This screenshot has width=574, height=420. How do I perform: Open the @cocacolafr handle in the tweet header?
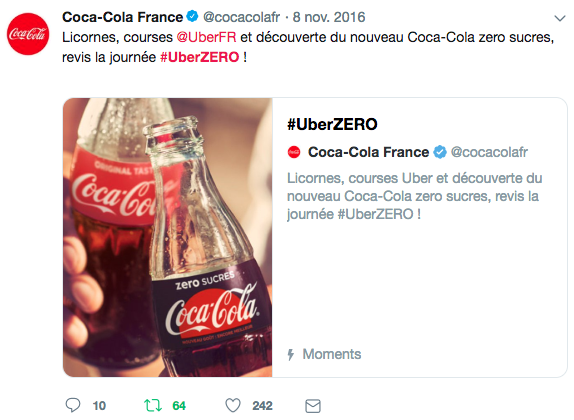pos(242,17)
